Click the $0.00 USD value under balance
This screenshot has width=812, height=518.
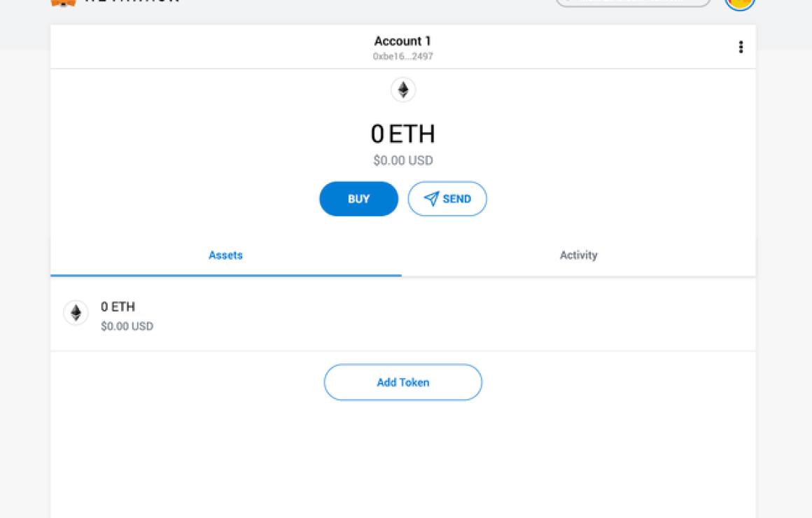403,160
